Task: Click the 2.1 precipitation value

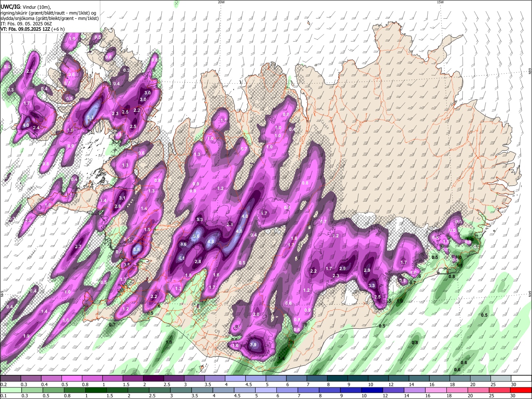Action: tap(230, 224)
